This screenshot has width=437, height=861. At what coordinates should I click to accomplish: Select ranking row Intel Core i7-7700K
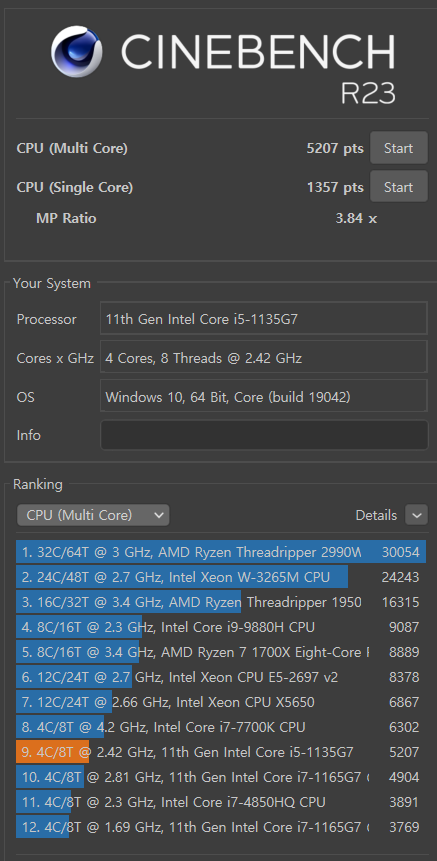click(x=221, y=728)
